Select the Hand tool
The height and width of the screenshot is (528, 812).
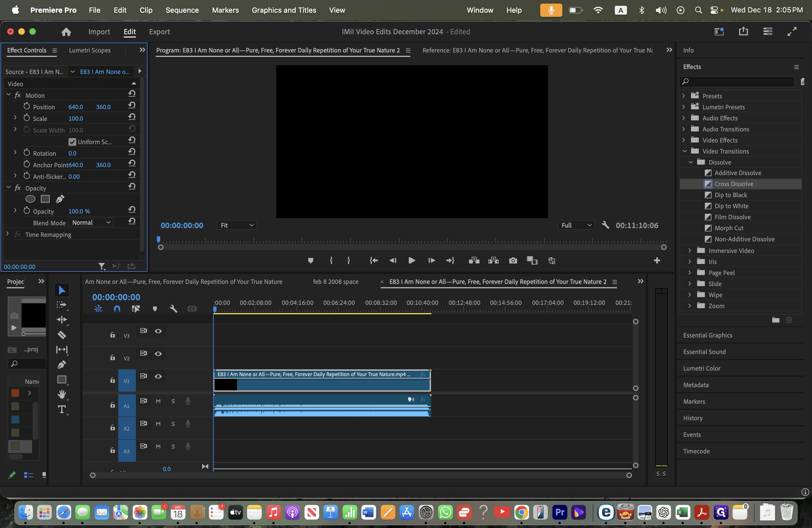(62, 395)
